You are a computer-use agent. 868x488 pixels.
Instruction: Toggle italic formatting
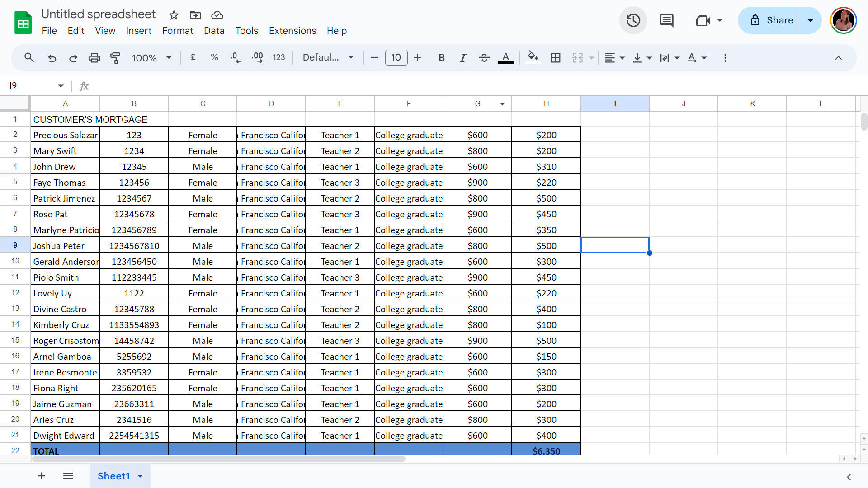tap(462, 58)
